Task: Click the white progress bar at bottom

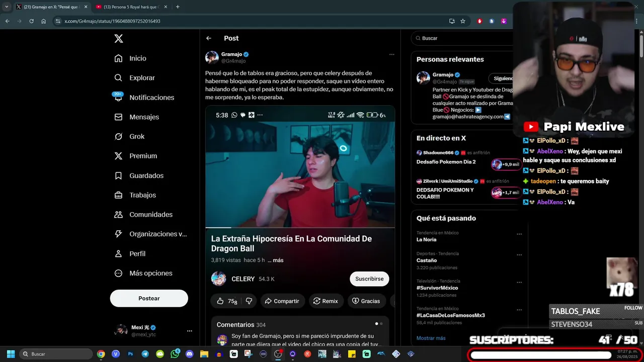Action: 541,355
